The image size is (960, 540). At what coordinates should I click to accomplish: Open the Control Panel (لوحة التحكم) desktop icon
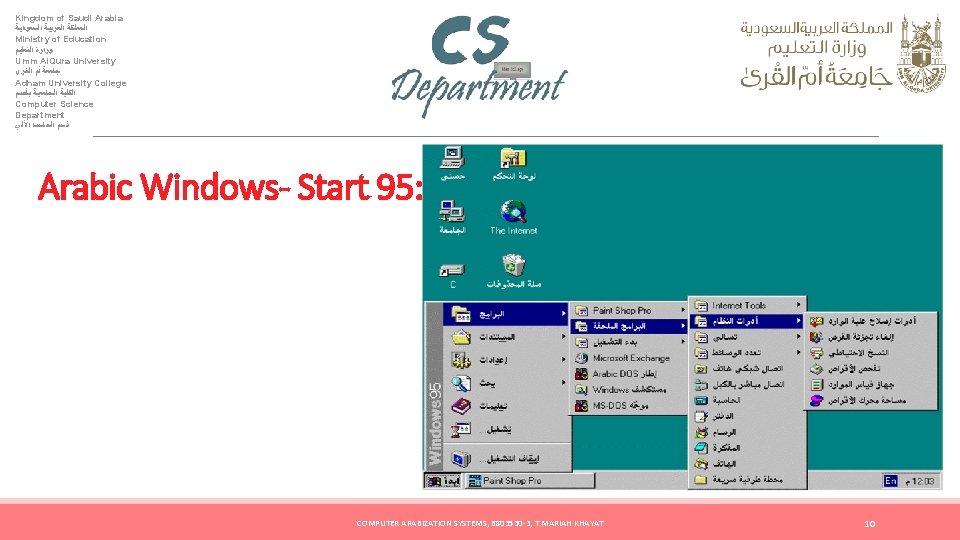pos(514,164)
